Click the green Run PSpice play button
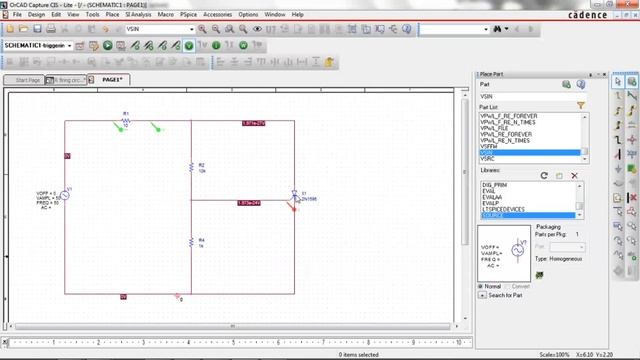 [x=107, y=46]
